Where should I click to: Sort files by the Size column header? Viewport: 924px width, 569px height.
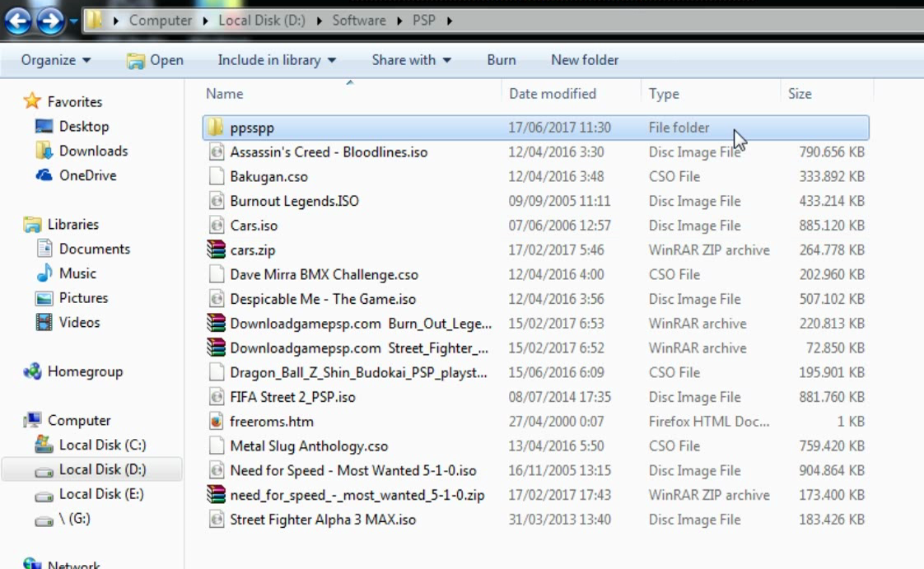click(799, 94)
